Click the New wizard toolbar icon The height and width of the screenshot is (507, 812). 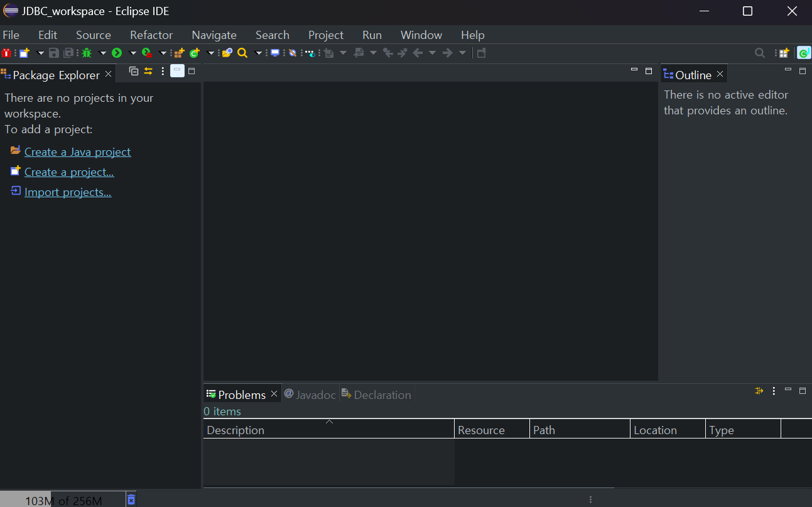tap(24, 53)
